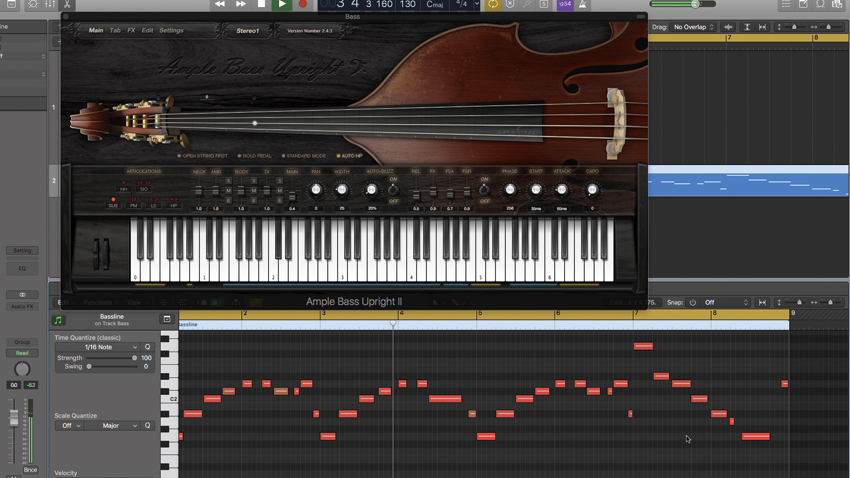Viewport: 850px width, 478px height.
Task: Click the quantize Swing slider
Action: tap(112, 366)
